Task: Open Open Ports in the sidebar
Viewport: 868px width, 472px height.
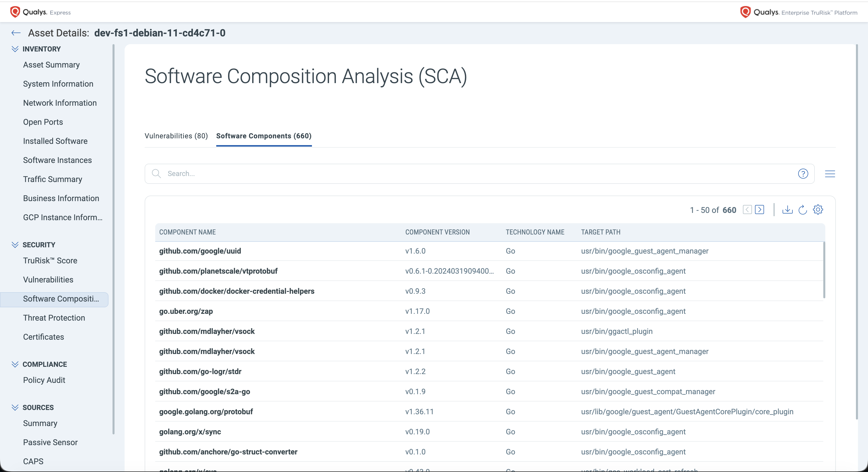Action: click(43, 122)
